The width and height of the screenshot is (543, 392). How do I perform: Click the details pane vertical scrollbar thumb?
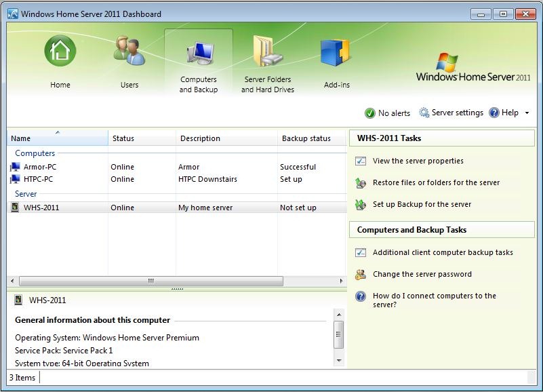point(339,334)
